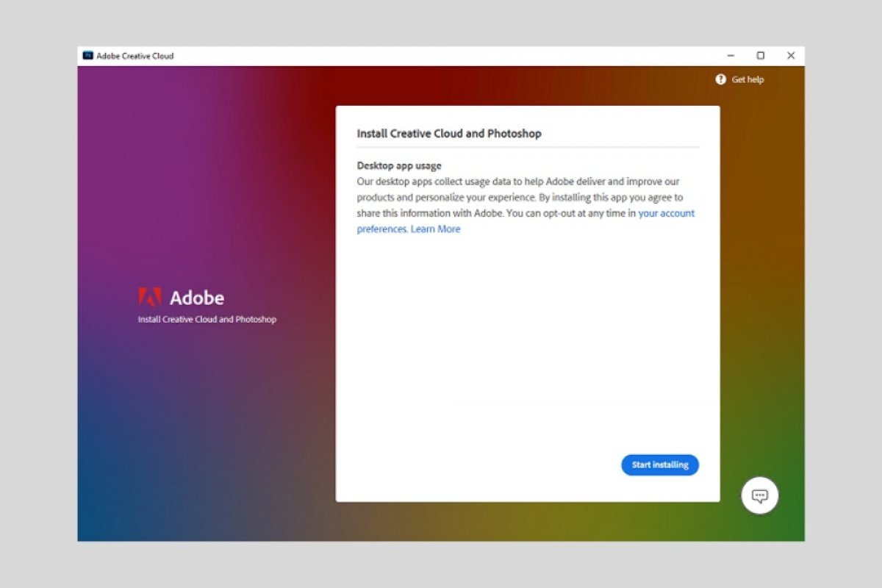882x588 pixels.
Task: Select the 'Install Creative Cloud and Photoshop' card heading
Action: pyautogui.click(x=449, y=134)
